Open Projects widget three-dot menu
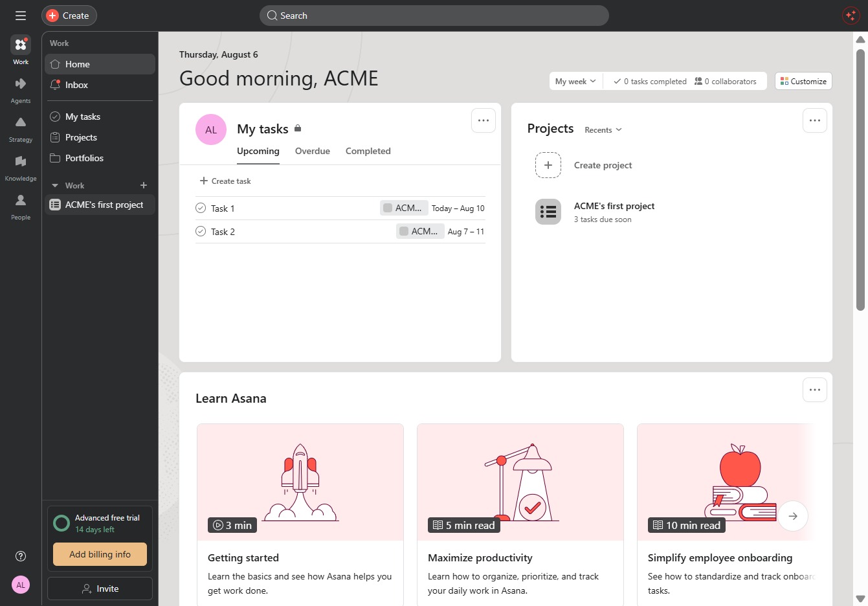The height and width of the screenshot is (606, 868). (815, 120)
